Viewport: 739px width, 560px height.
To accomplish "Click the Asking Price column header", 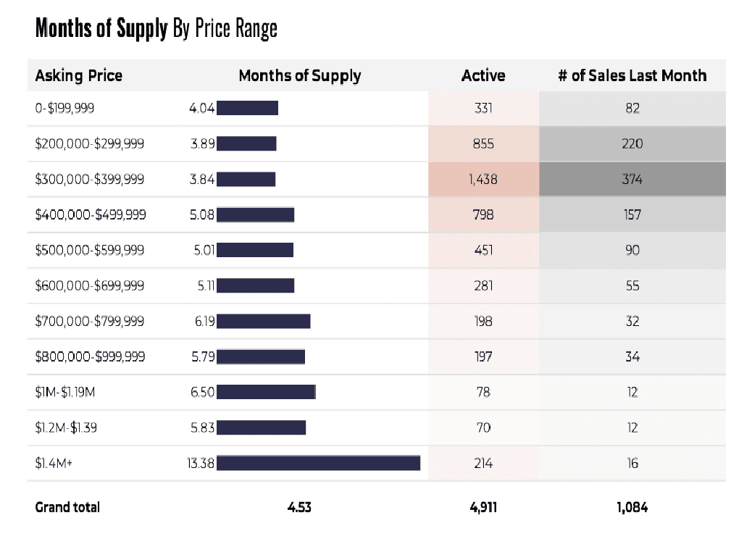I will (79, 75).
